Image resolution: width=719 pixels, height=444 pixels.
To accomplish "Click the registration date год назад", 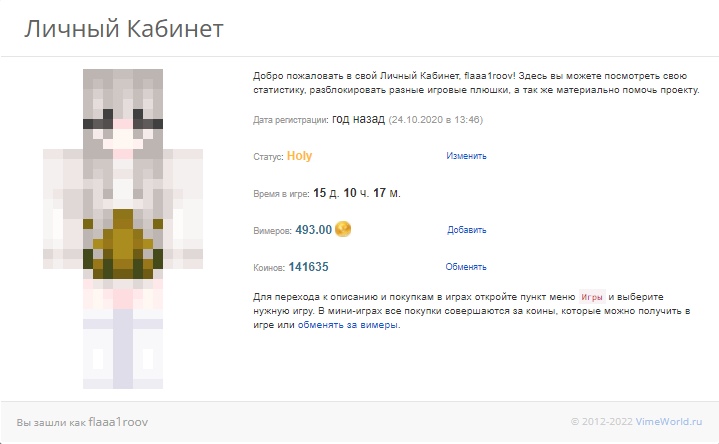I will point(359,119).
